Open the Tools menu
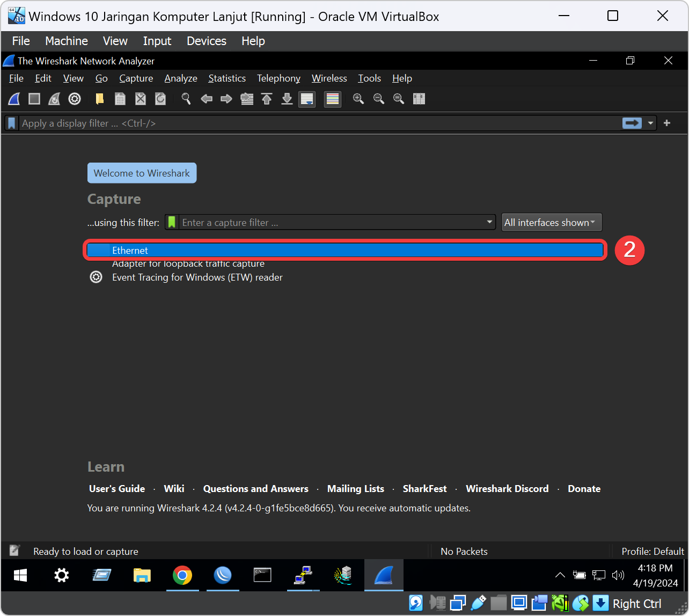The image size is (689, 616). coord(370,78)
